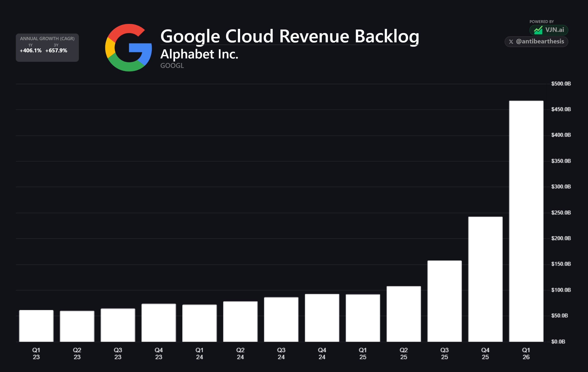Click the Q2 23 x-axis label
Image resolution: width=588 pixels, height=372 pixels.
click(77, 354)
